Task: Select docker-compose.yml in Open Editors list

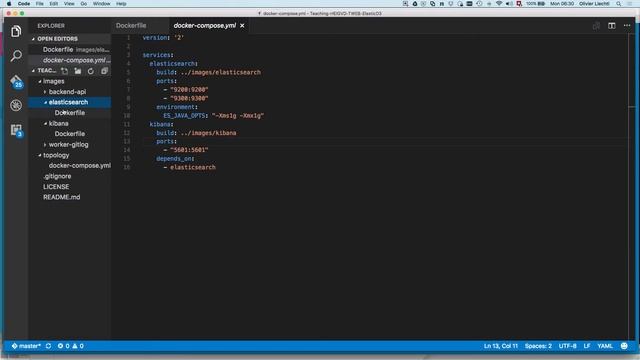Action: click(70, 60)
